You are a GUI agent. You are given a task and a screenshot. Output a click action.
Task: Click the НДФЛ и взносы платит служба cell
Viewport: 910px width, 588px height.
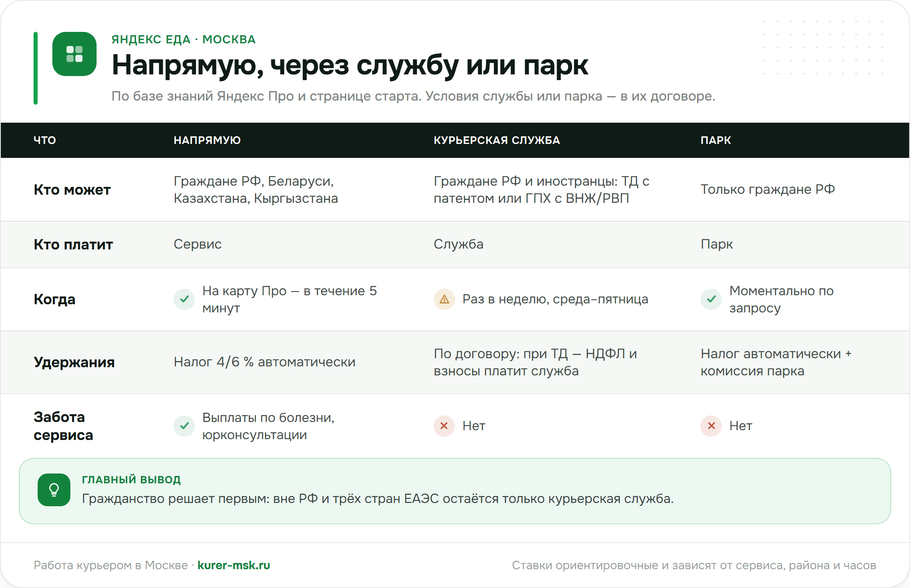click(535, 362)
